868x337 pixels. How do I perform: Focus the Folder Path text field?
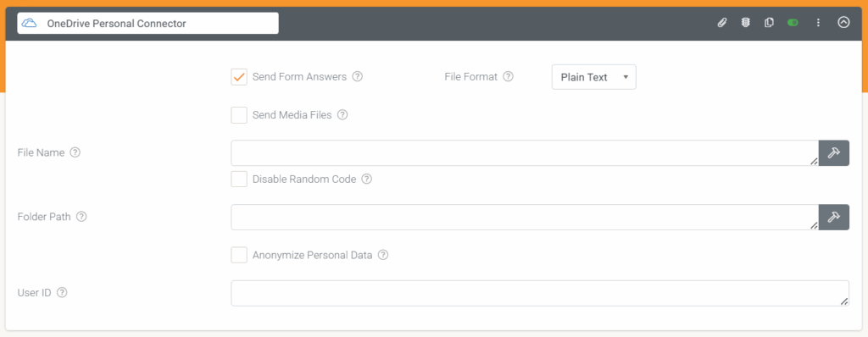pyautogui.click(x=524, y=218)
